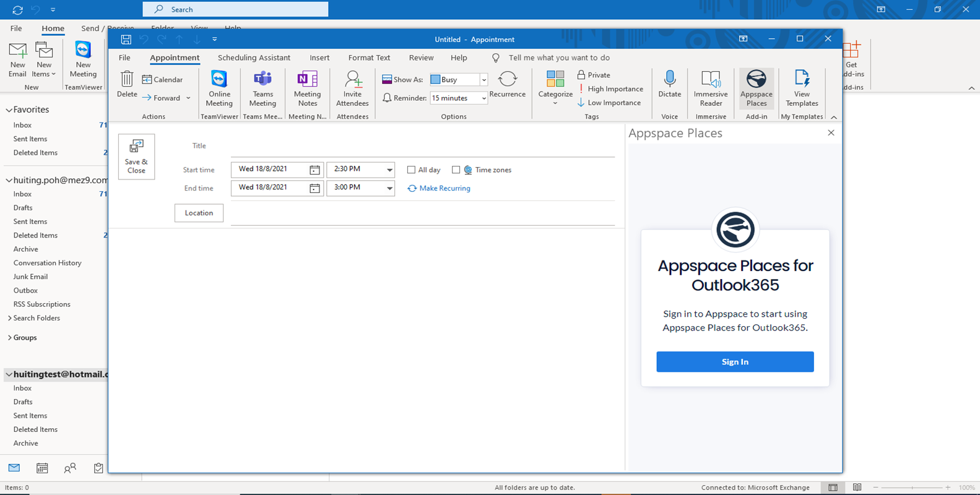Viewport: 980px width, 495px height.
Task: Open New Items dropdown in main window
Action: click(44, 59)
